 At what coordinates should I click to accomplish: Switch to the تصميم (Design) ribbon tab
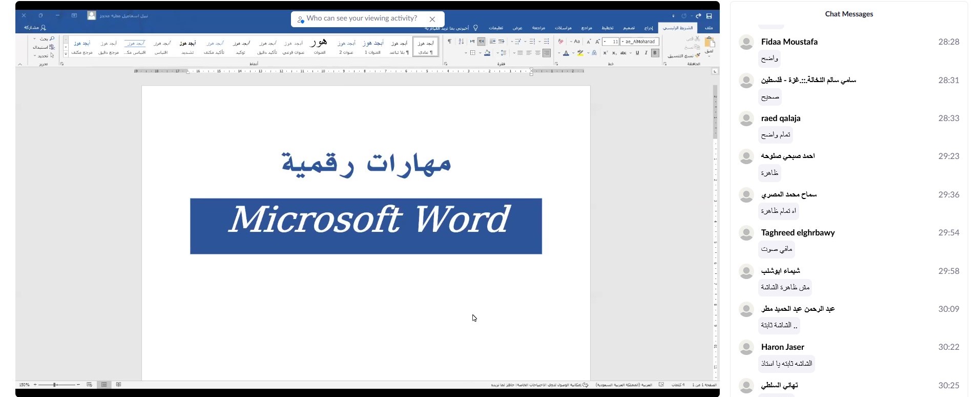tap(629, 28)
